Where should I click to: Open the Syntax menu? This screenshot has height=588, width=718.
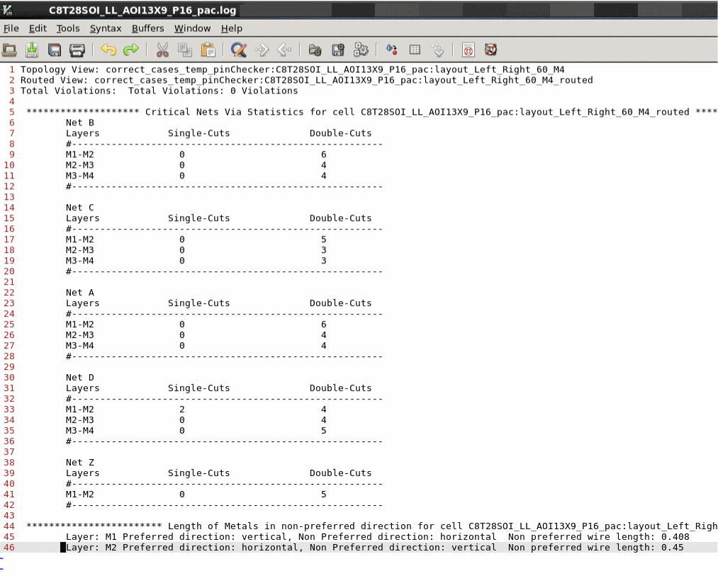point(106,28)
